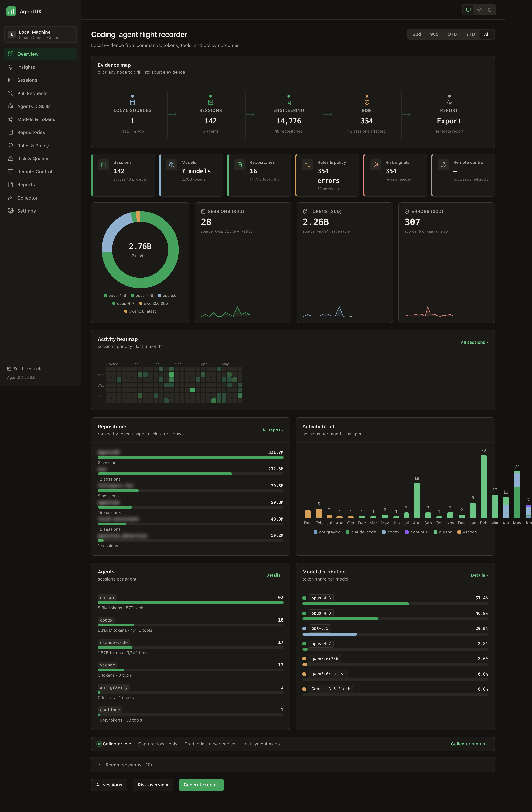The height and width of the screenshot is (812, 532).
Task: Open the Overview grid icon in sidebar
Action: [x=11, y=54]
